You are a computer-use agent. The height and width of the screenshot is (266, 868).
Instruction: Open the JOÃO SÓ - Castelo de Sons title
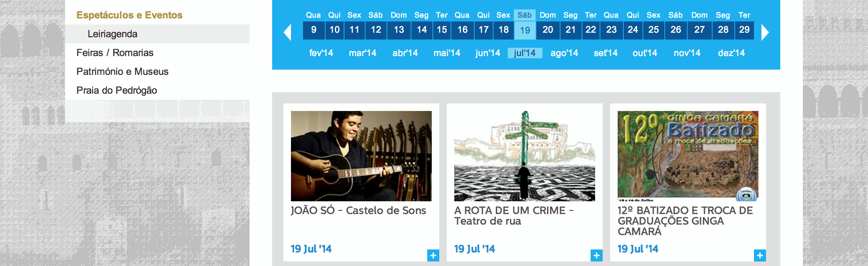tap(358, 210)
